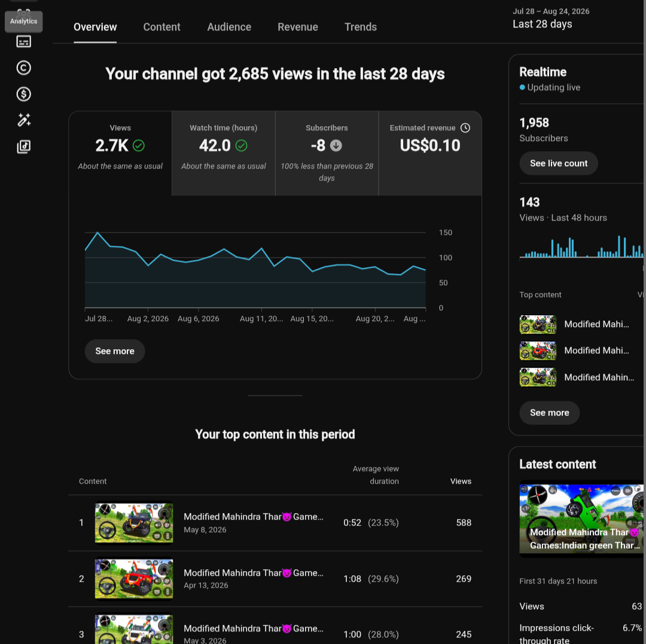Click the Views green checkmark icon

tap(139, 145)
